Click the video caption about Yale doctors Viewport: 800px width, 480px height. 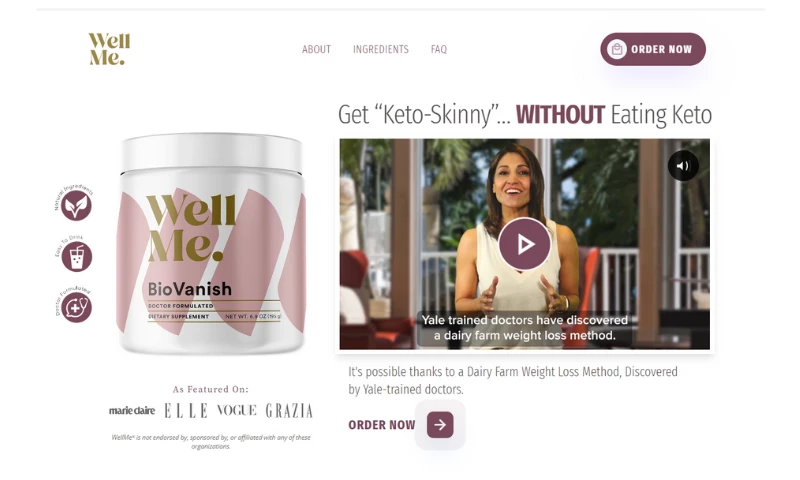click(x=524, y=328)
